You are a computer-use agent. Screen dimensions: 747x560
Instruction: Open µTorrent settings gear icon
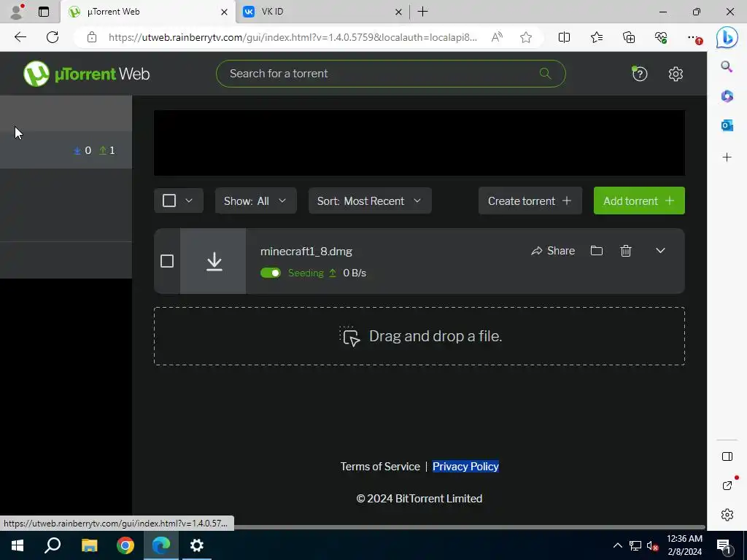click(676, 74)
